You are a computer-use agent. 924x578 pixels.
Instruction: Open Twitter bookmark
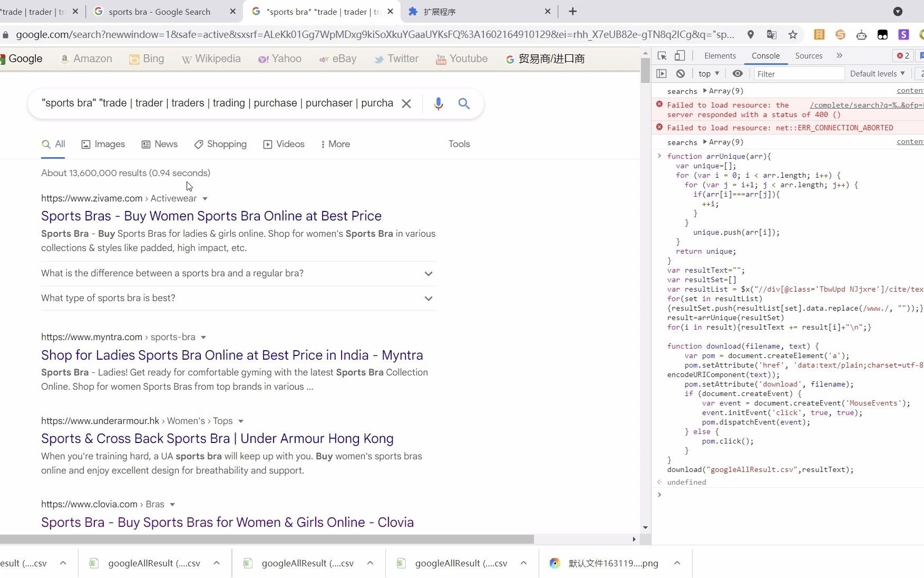tap(396, 59)
